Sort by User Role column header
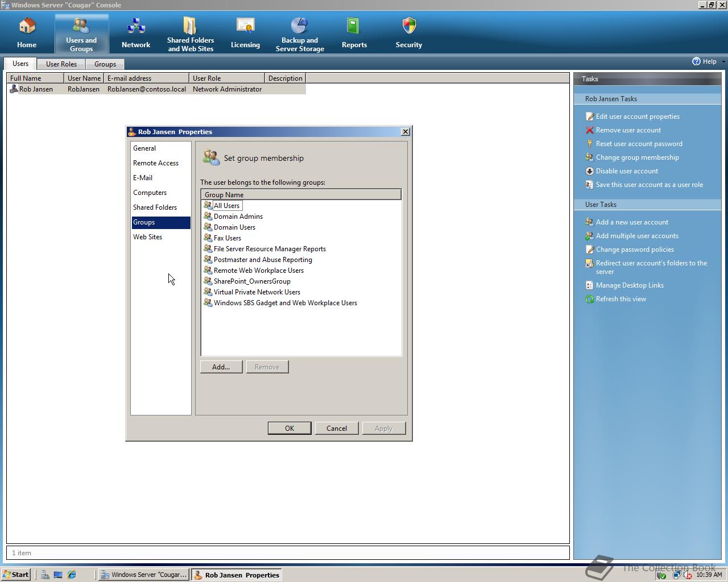This screenshot has height=582, width=728. click(x=227, y=78)
